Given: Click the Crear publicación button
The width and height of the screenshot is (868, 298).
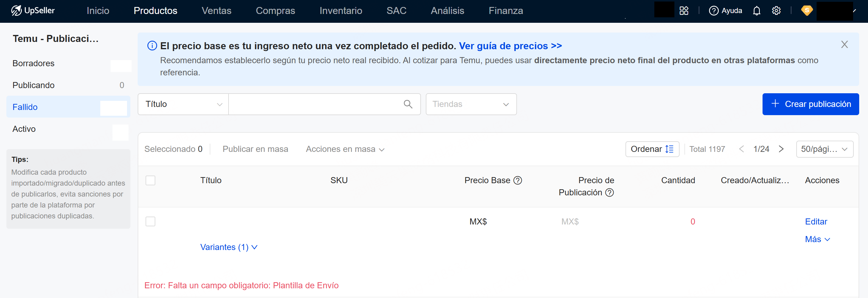Looking at the screenshot, I should tap(810, 104).
